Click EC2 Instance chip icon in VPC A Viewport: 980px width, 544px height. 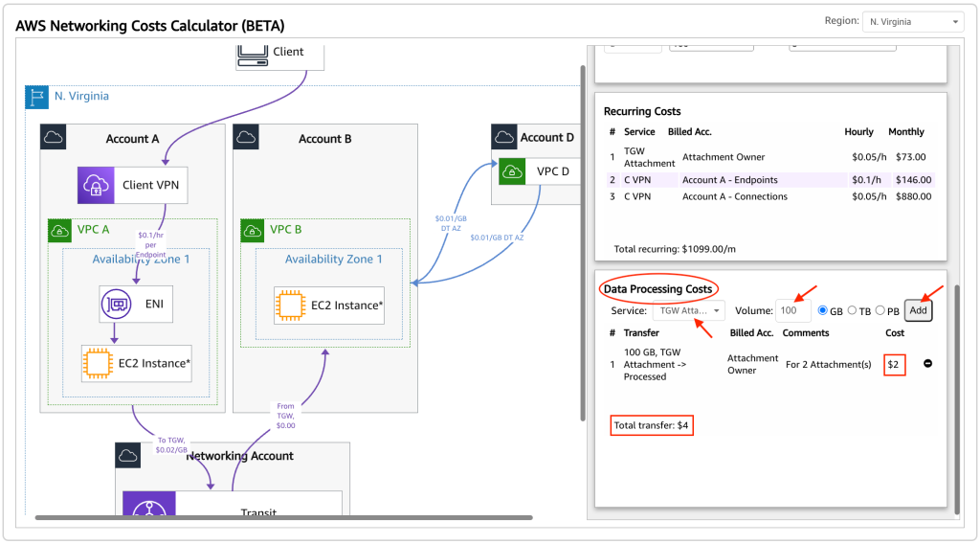tap(98, 363)
